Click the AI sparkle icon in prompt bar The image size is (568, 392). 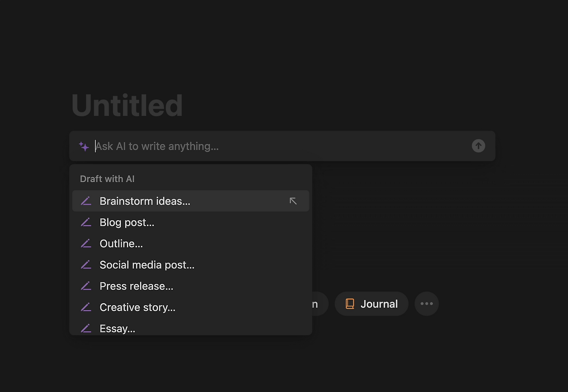tap(84, 146)
